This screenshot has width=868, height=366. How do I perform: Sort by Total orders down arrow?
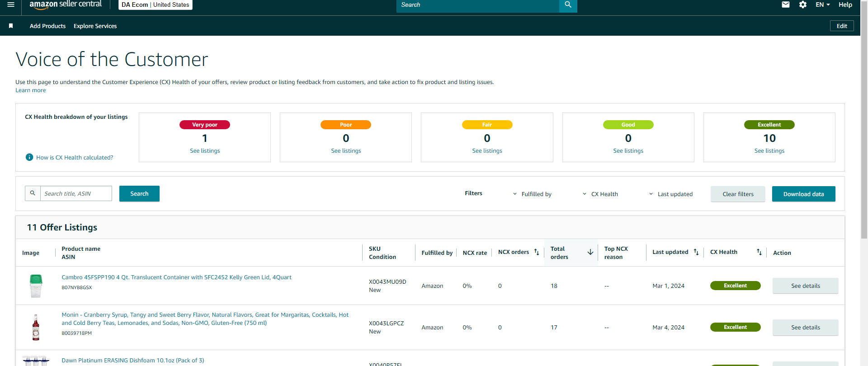click(x=590, y=252)
